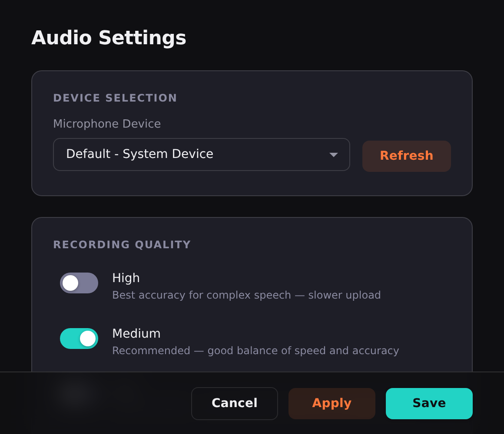
Task: Enable the High recording quality toggle
Action: [79, 283]
